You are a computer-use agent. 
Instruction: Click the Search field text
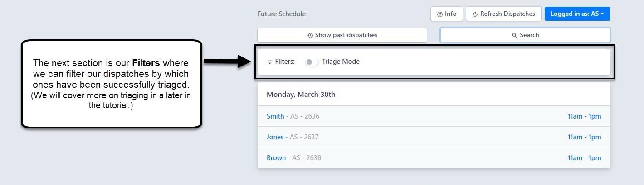click(x=529, y=35)
